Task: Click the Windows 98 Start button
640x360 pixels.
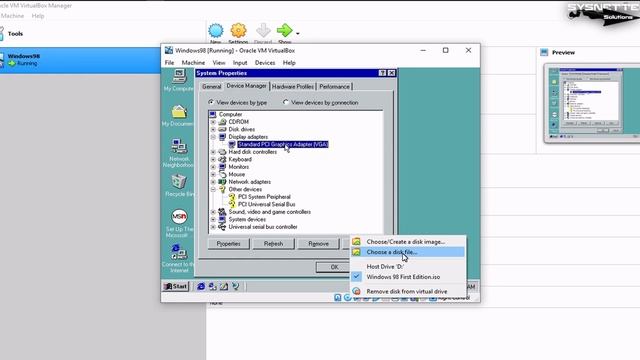Action: 176,287
